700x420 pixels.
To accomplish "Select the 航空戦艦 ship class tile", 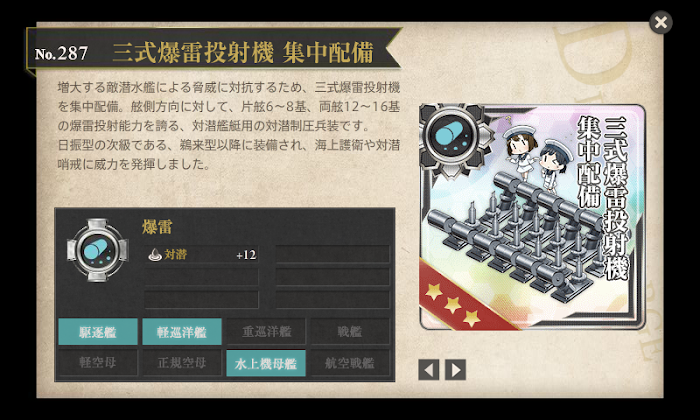I will pos(350,363).
